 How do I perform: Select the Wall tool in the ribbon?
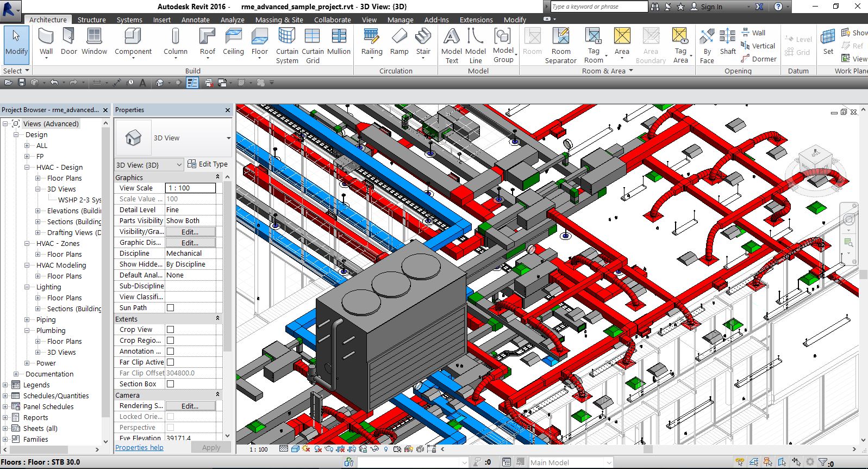[x=46, y=42]
